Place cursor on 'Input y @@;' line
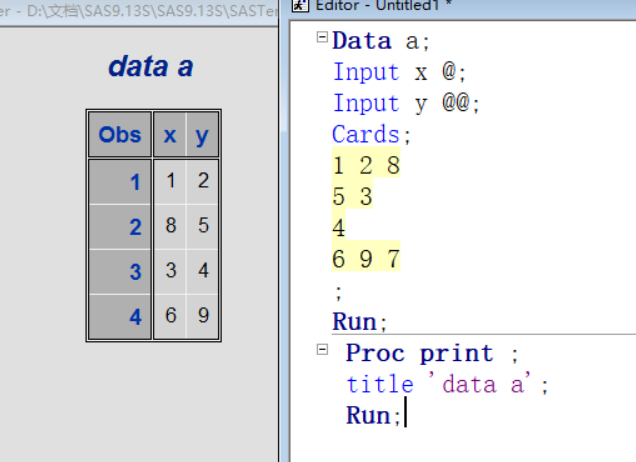This screenshot has width=636, height=462. click(x=406, y=103)
